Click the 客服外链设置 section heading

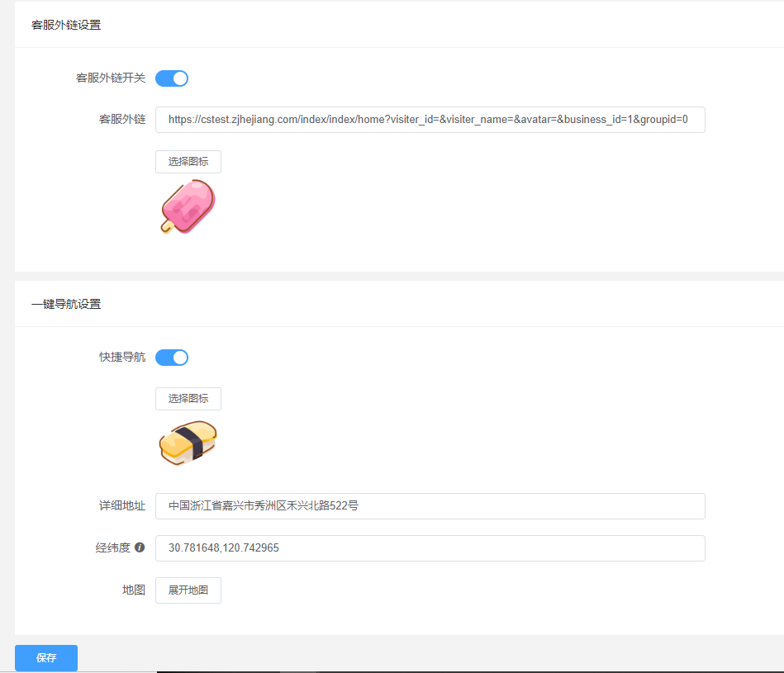point(66,25)
